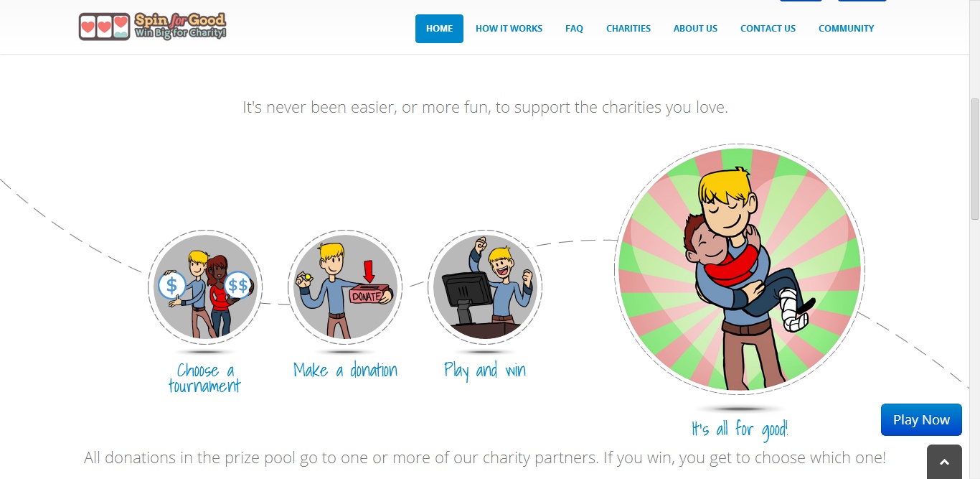Screen dimensions: 980x479
Task: Select CHARITIES in the navigation bar
Action: click(628, 29)
